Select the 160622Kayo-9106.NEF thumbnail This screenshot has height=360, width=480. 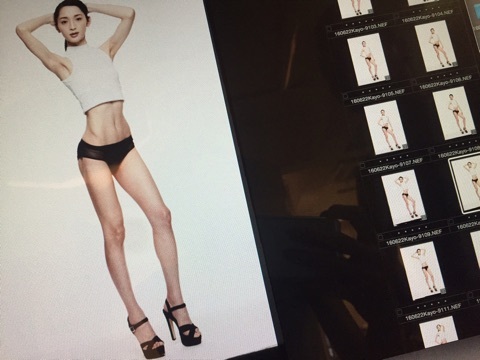436,46
